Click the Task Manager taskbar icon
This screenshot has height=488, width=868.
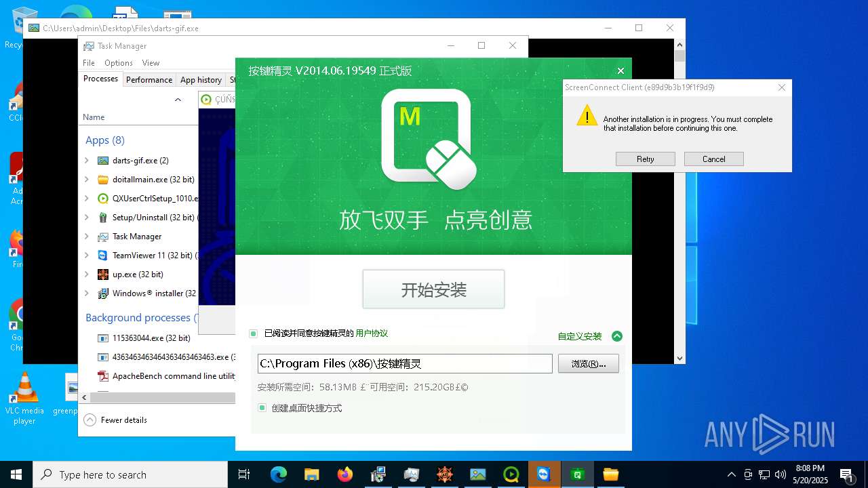pyautogui.click(x=412, y=474)
